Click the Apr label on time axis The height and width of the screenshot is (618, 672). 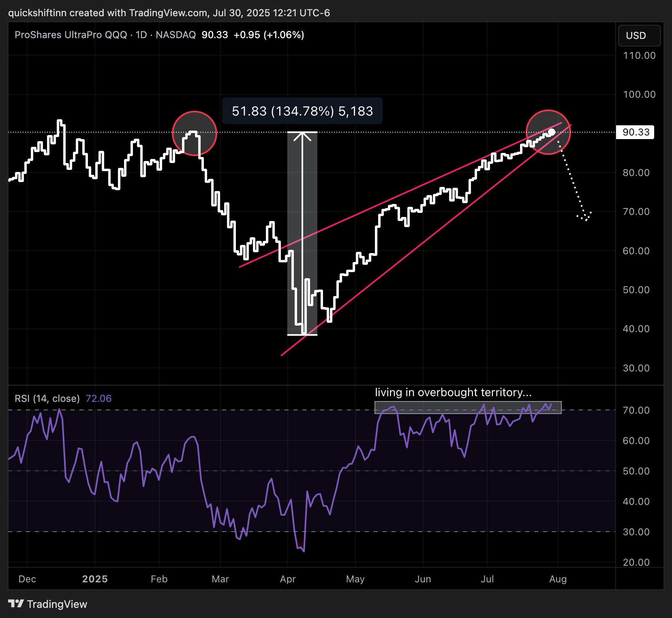click(x=288, y=579)
